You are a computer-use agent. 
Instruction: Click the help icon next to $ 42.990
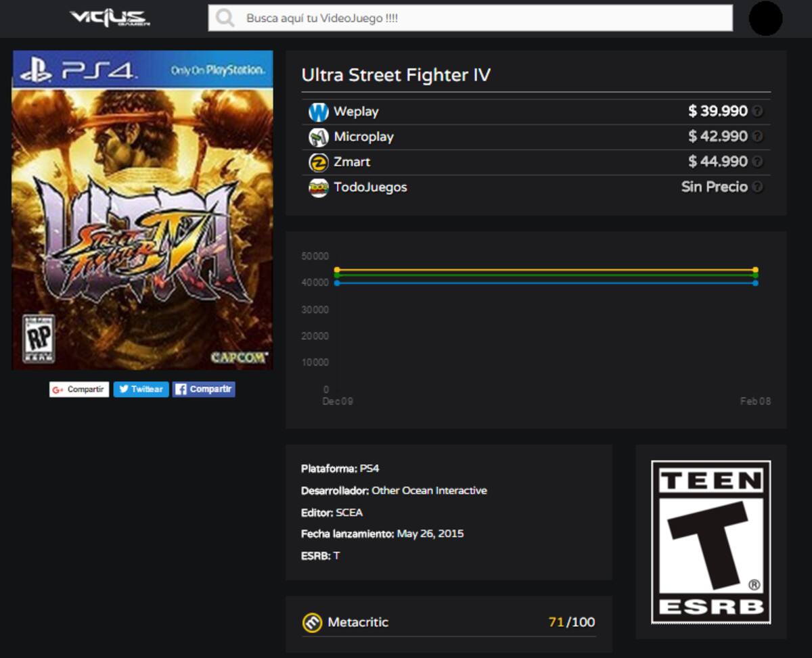(757, 137)
